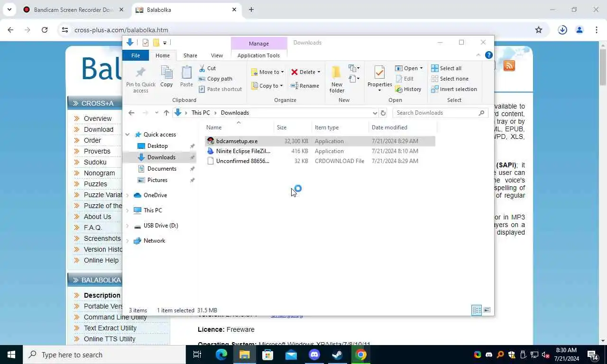Open Documents in Quick access
The width and height of the screenshot is (607, 364).
coord(162,169)
